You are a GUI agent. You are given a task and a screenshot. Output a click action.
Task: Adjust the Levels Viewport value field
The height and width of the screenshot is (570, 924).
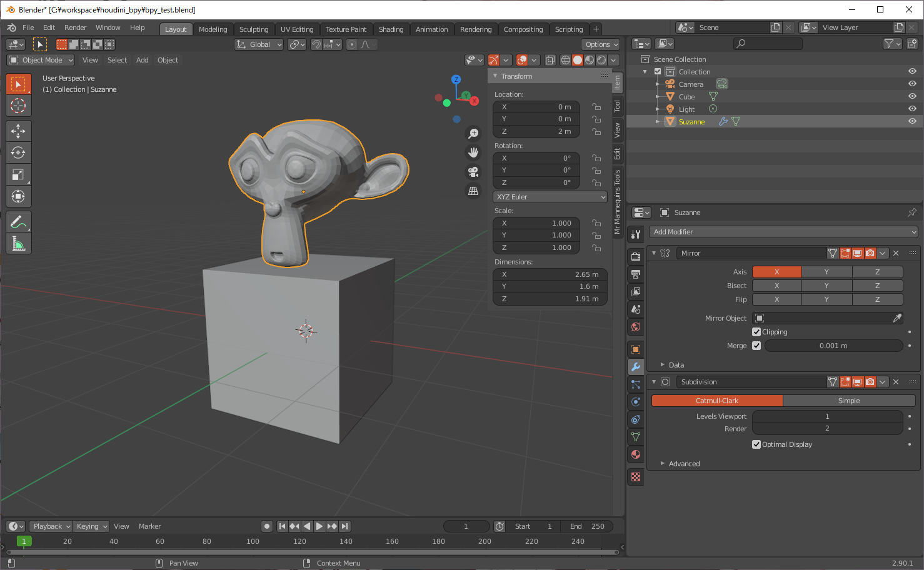pyautogui.click(x=828, y=416)
